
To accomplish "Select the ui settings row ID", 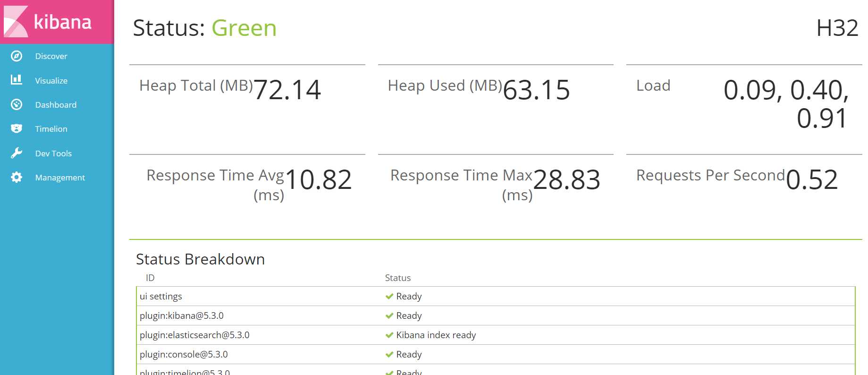I will pyautogui.click(x=161, y=297).
